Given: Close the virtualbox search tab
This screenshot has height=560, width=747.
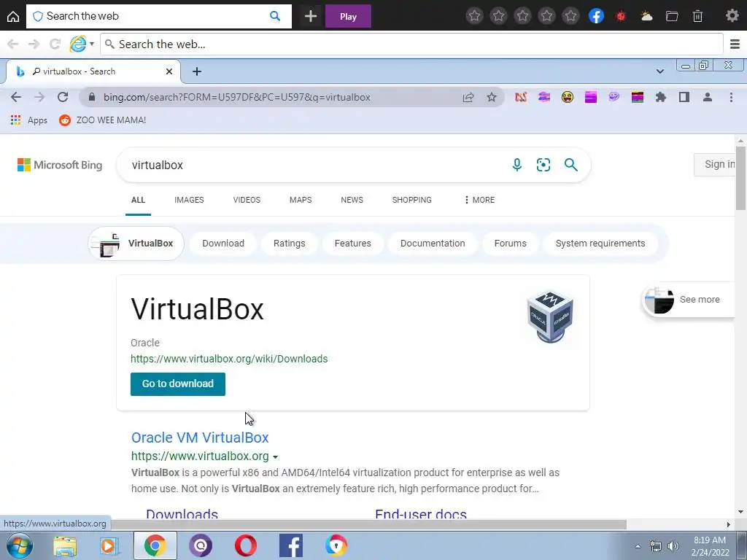Looking at the screenshot, I should 169,71.
